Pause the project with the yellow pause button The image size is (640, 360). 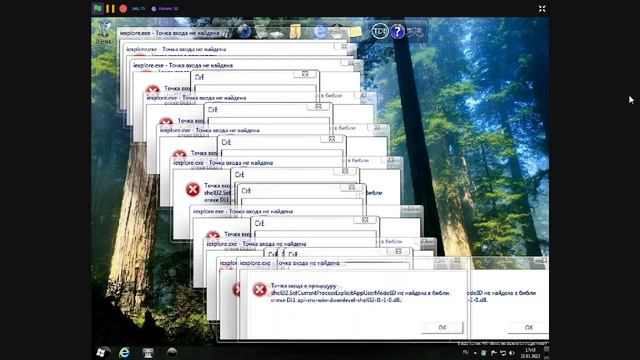[110, 8]
